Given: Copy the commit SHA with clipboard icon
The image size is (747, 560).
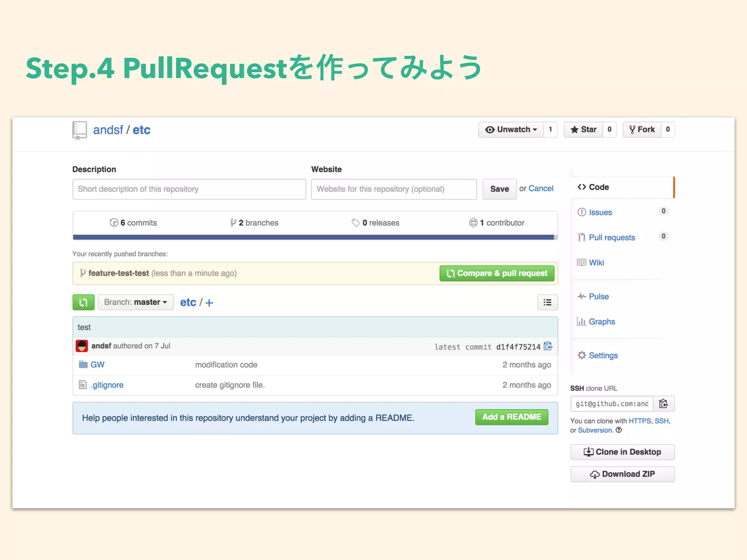Looking at the screenshot, I should click(x=548, y=346).
